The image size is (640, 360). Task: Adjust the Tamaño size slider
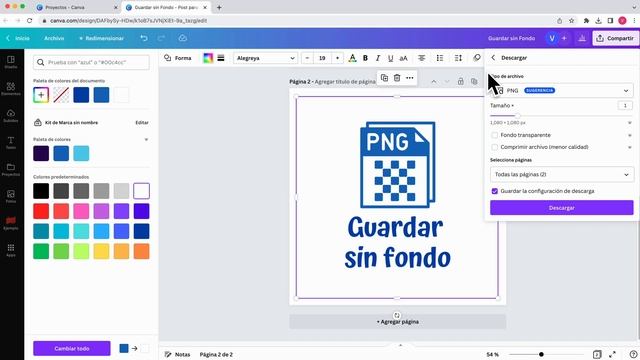click(x=517, y=116)
